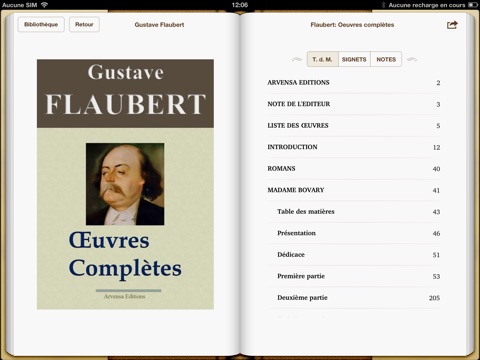
Task: Click the left flourish beside T. d. M.
Action: click(297, 59)
